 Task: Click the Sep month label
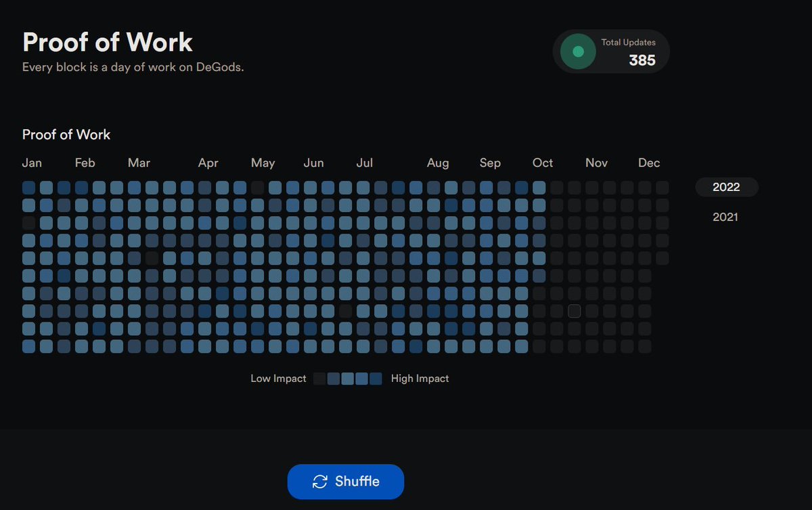(x=490, y=163)
